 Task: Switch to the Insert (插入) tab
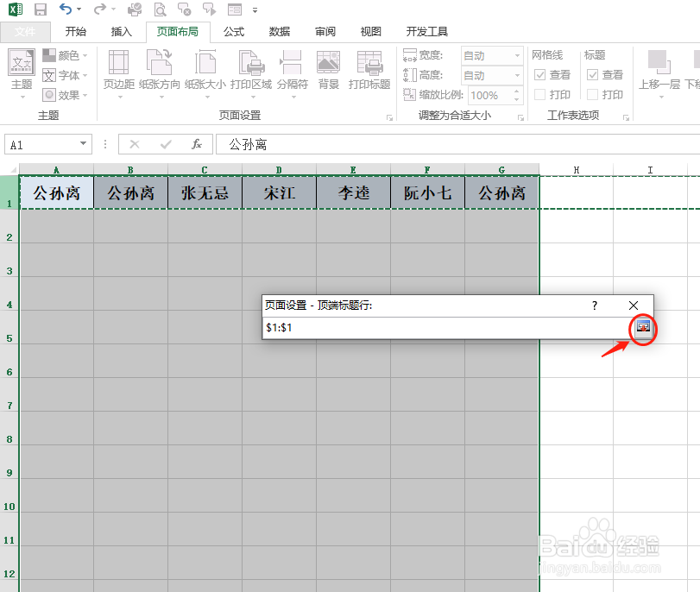click(x=122, y=32)
